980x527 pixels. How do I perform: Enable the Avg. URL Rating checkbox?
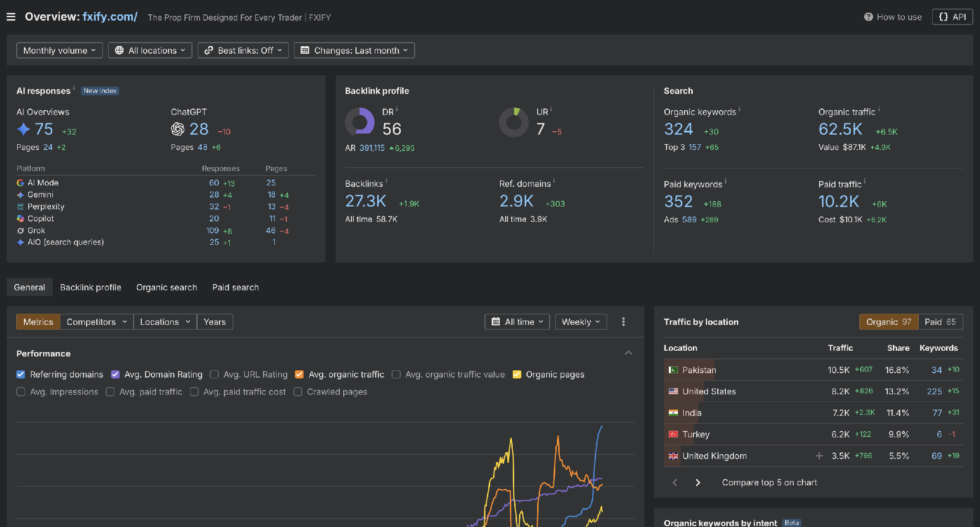point(214,375)
